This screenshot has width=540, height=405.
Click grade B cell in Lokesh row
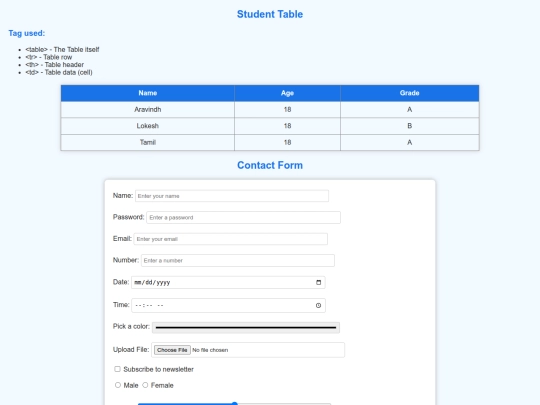(409, 126)
